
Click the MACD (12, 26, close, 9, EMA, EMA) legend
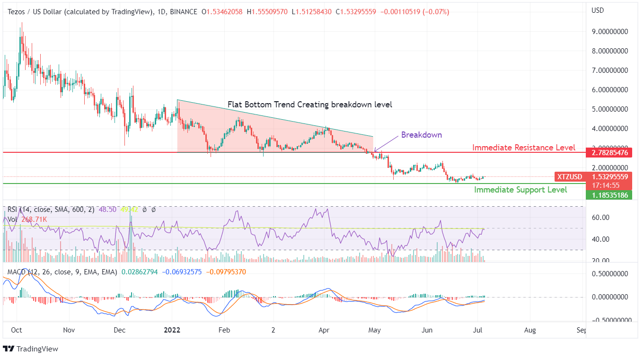pyautogui.click(x=62, y=272)
